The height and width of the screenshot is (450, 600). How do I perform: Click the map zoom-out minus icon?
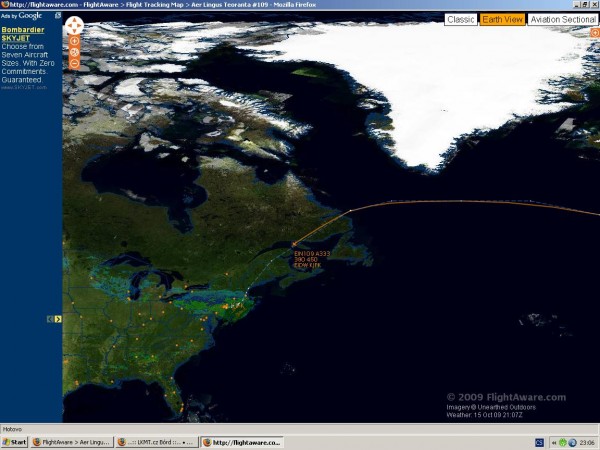tap(74, 64)
